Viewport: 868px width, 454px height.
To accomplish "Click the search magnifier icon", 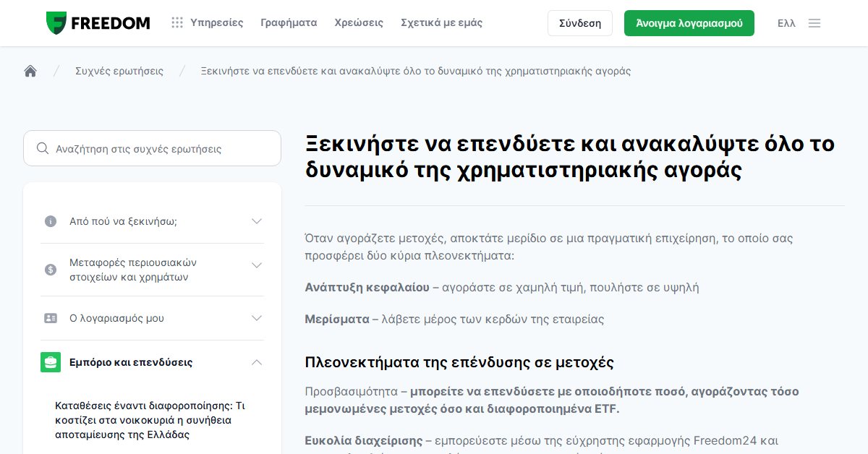I will pyautogui.click(x=43, y=148).
